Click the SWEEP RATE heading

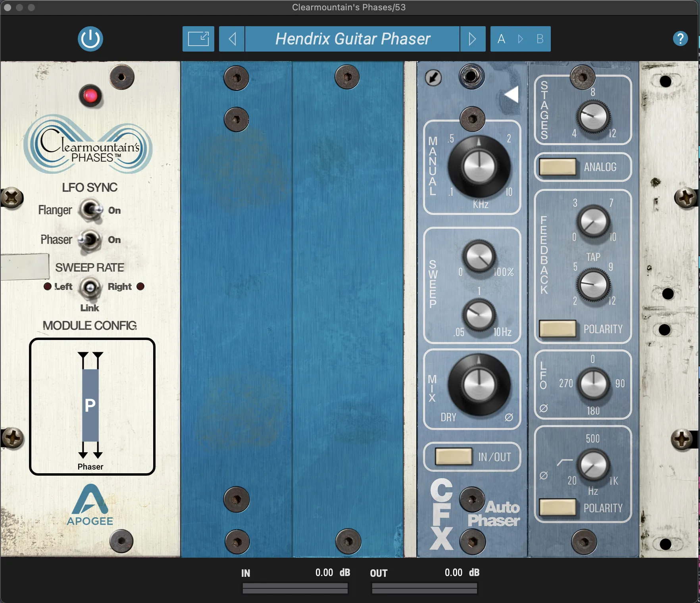click(90, 268)
